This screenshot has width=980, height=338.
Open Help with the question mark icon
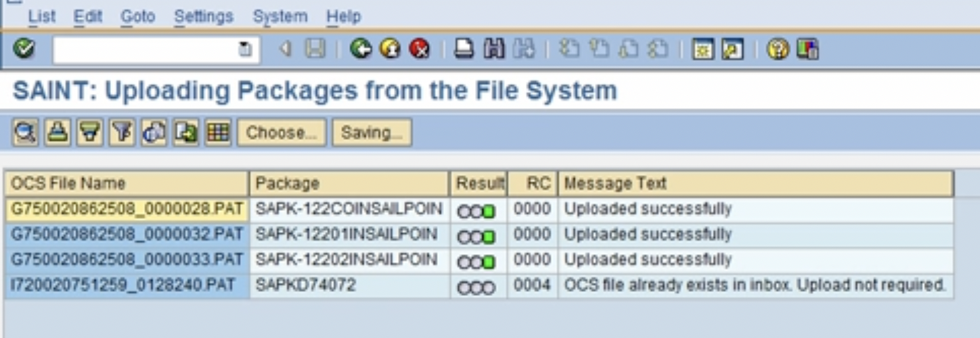(778, 49)
